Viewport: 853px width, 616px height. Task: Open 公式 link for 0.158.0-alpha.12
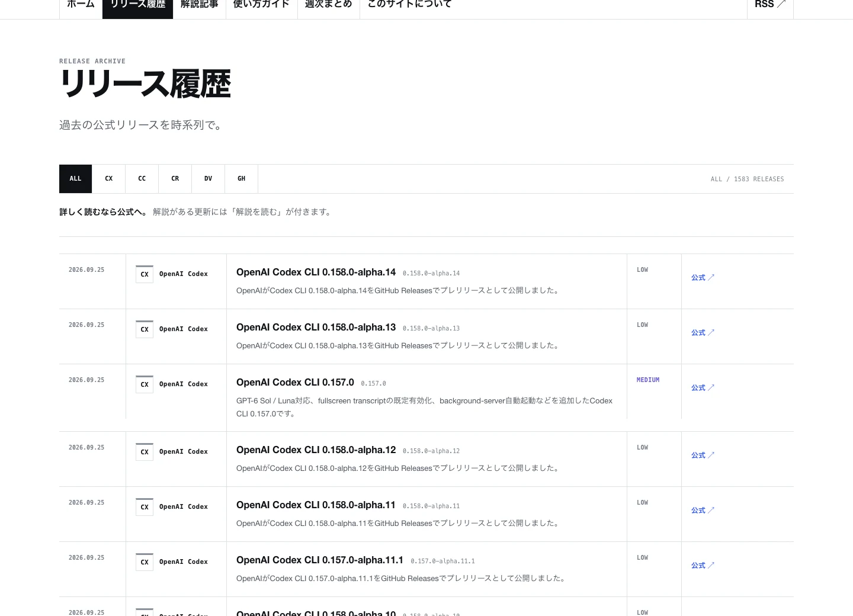click(703, 455)
